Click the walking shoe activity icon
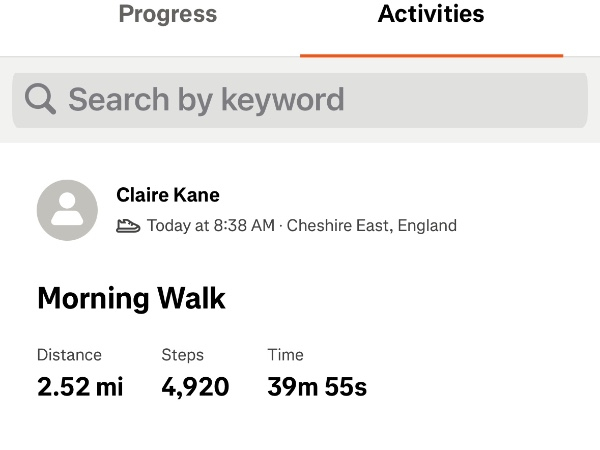 tap(128, 226)
